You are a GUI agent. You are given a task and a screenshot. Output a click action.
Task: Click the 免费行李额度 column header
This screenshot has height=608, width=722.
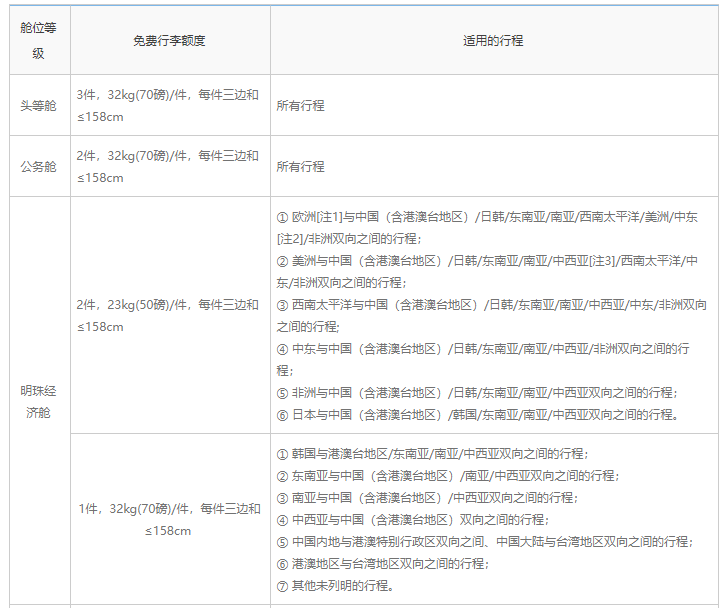pyautogui.click(x=169, y=41)
